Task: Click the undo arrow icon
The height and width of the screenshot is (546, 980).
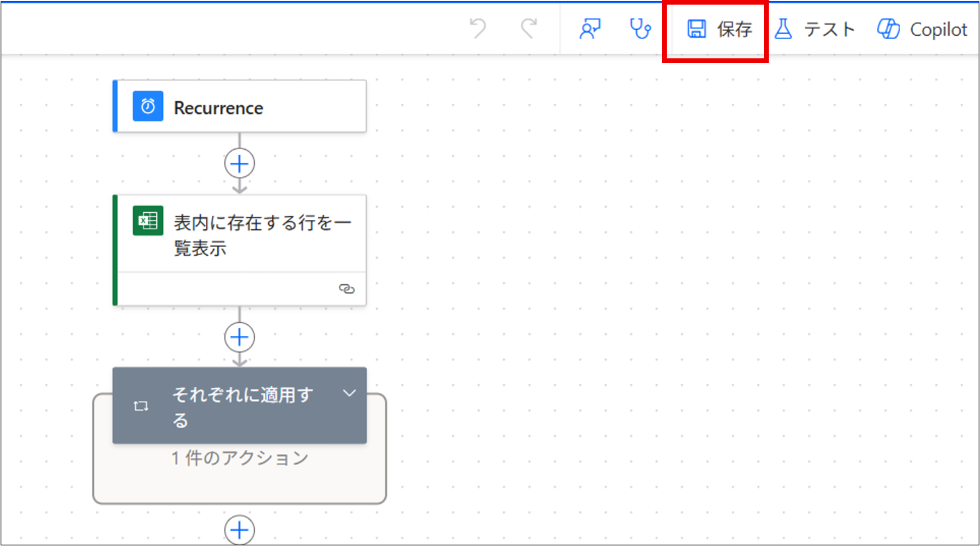Action: click(477, 28)
